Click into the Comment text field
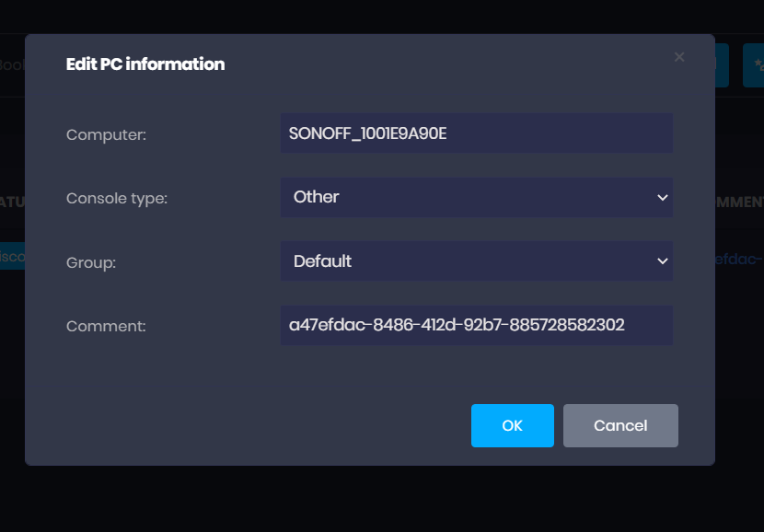 pyautogui.click(x=476, y=325)
